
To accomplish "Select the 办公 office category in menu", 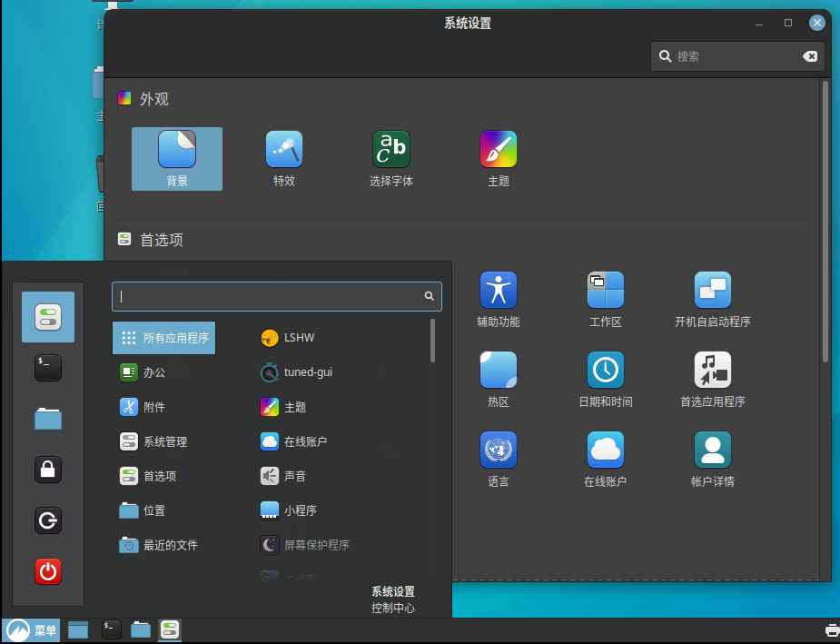I will 153,372.
